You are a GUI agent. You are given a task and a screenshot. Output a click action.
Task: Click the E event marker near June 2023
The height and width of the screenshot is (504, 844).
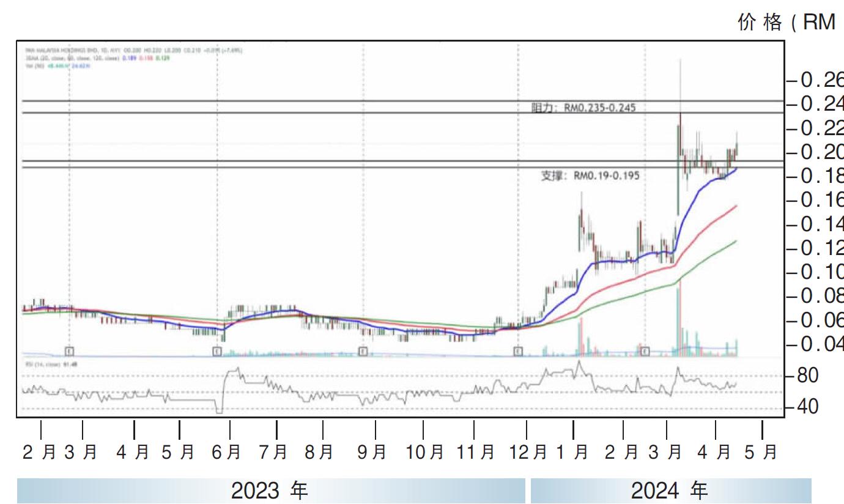click(x=217, y=351)
